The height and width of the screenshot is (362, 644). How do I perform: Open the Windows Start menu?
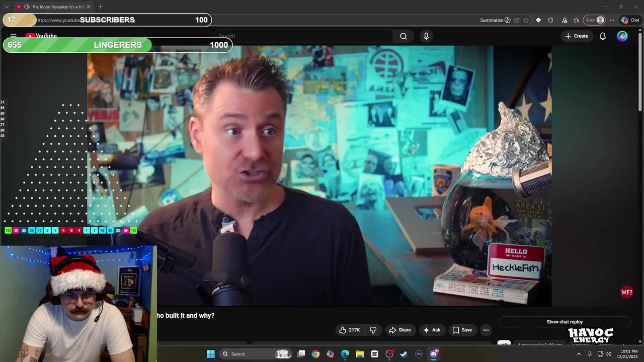(211, 354)
